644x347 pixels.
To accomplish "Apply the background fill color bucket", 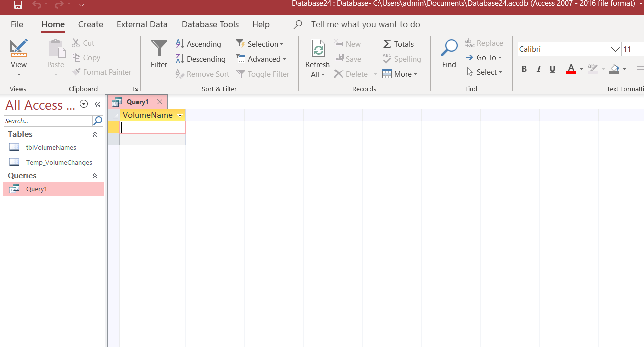I will 615,69.
